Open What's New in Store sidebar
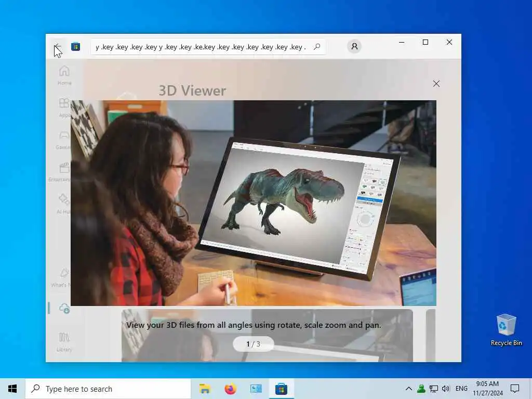The width and height of the screenshot is (532, 399). (61, 277)
